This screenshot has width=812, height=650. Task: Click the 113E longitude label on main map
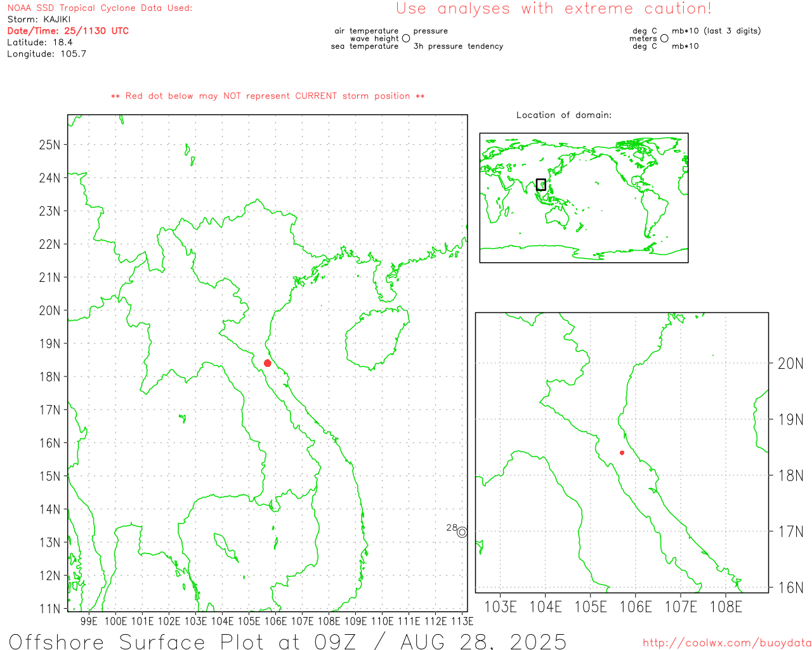[x=462, y=621]
